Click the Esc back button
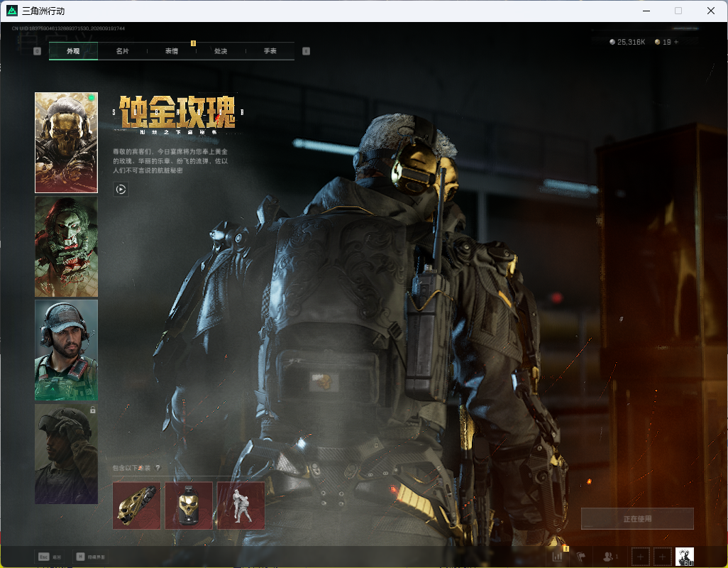 pyautogui.click(x=50, y=557)
